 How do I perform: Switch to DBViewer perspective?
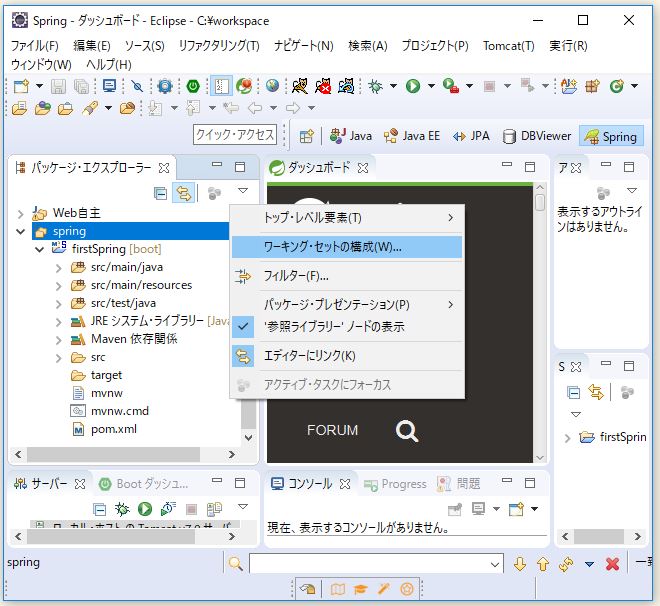click(537, 136)
